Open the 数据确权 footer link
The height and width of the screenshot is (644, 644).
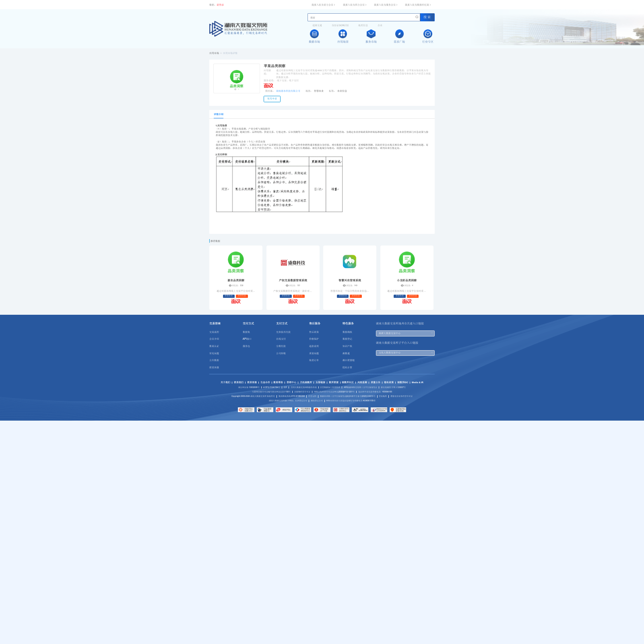click(347, 332)
